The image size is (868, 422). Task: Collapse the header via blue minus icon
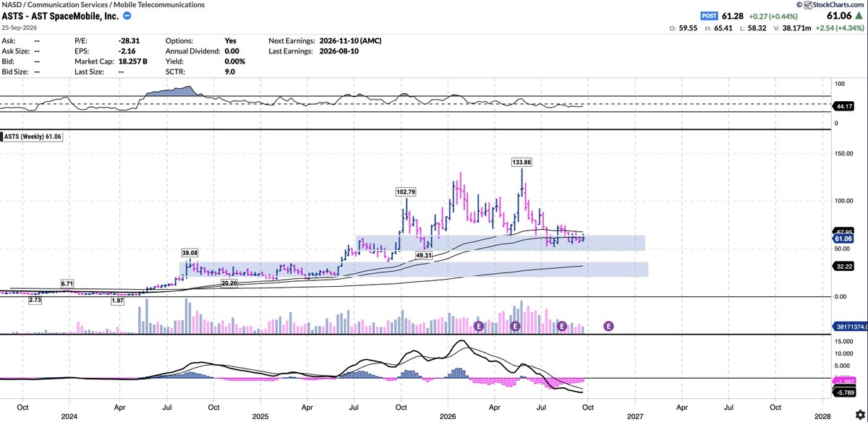127,16
